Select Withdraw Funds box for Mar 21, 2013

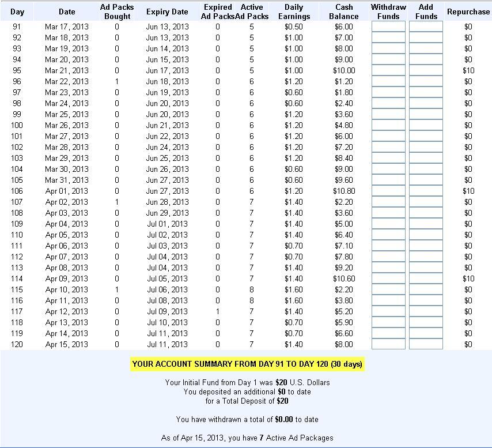click(388, 70)
